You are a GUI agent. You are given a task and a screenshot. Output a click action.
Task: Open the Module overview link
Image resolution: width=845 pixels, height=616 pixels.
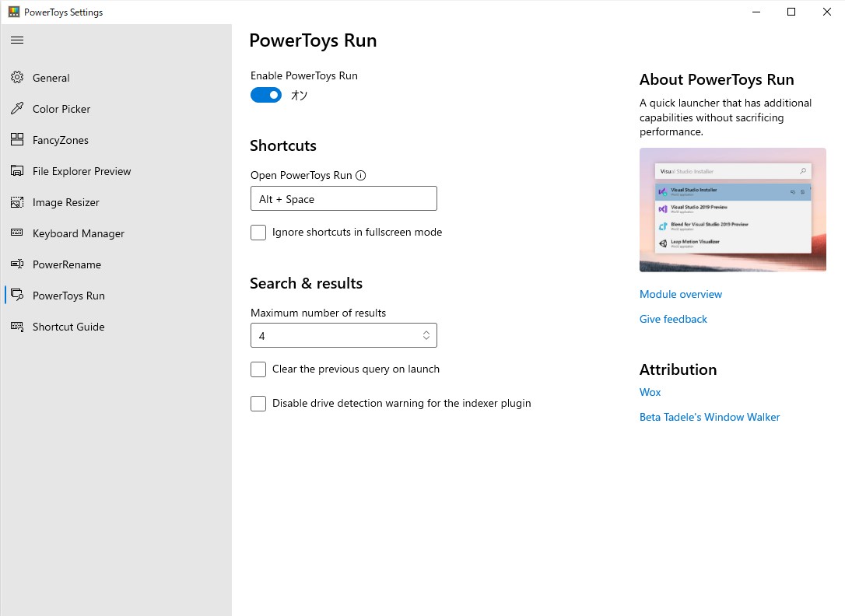[x=680, y=294]
